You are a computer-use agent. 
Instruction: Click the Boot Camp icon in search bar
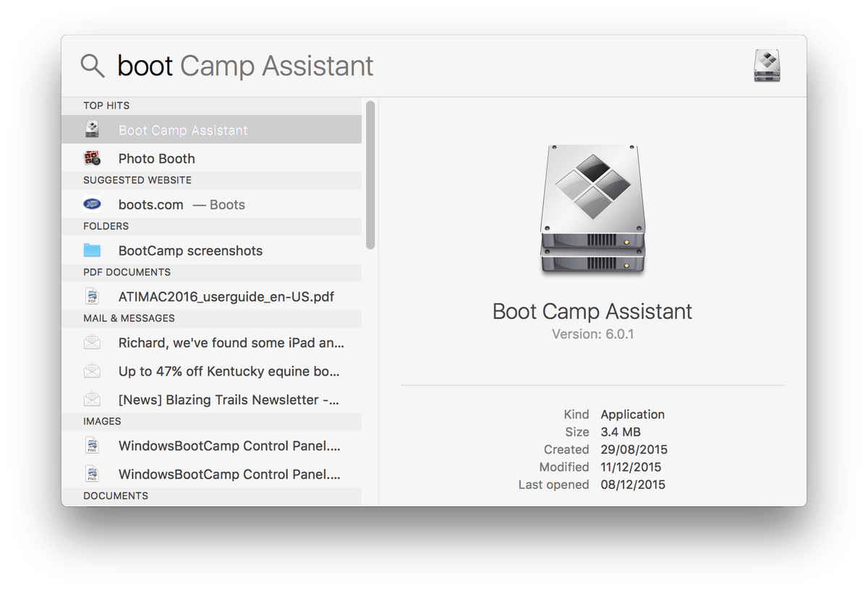(767, 66)
